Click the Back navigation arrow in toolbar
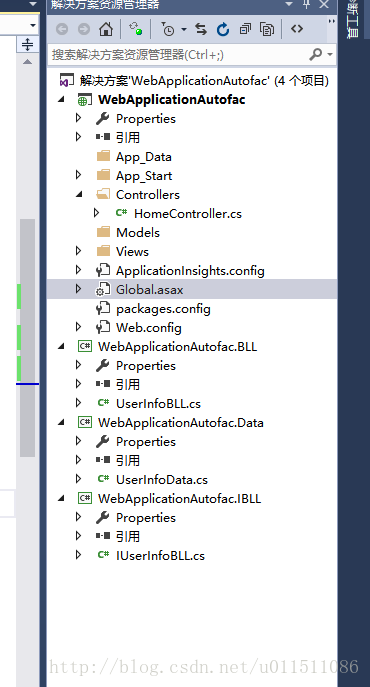The width and height of the screenshot is (370, 687). (x=62, y=29)
